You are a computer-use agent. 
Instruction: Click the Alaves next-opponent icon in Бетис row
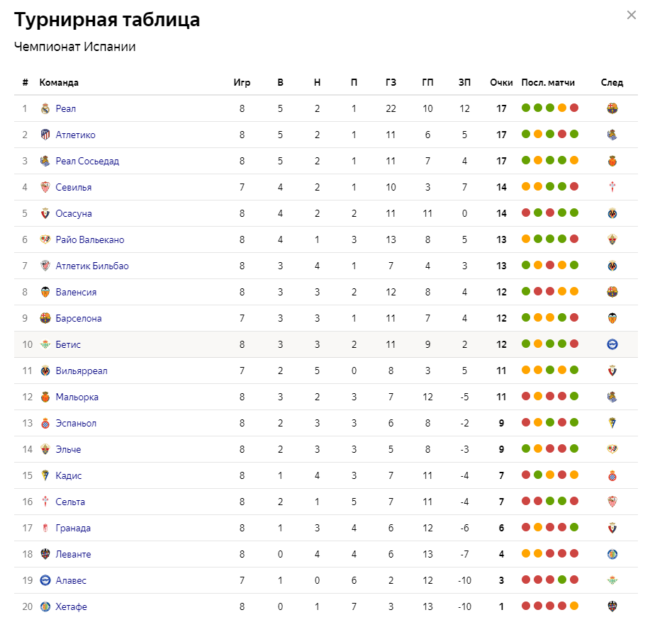612,344
